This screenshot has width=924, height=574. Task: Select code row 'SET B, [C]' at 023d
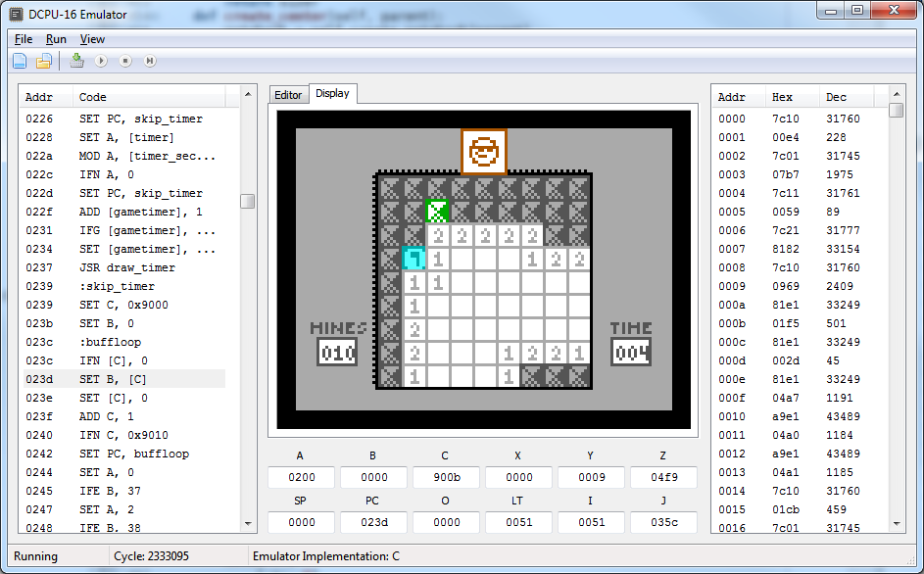click(123, 379)
